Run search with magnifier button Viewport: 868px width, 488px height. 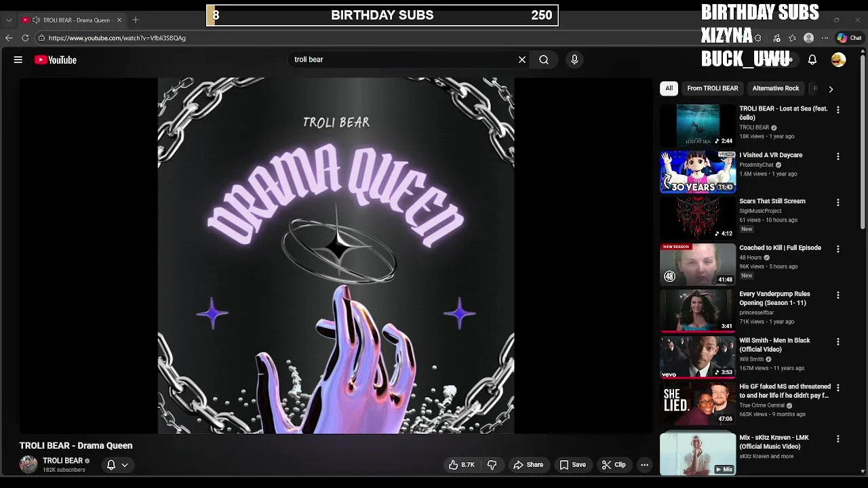coord(544,60)
